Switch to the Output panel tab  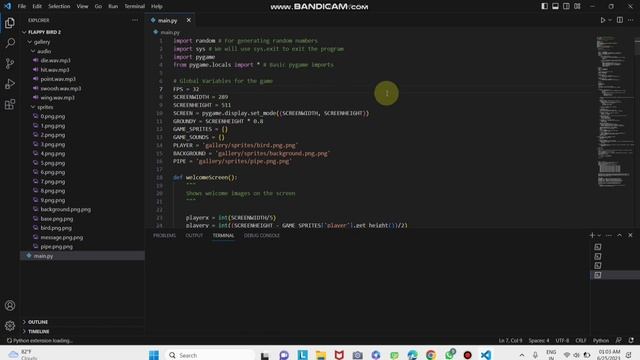point(194,236)
